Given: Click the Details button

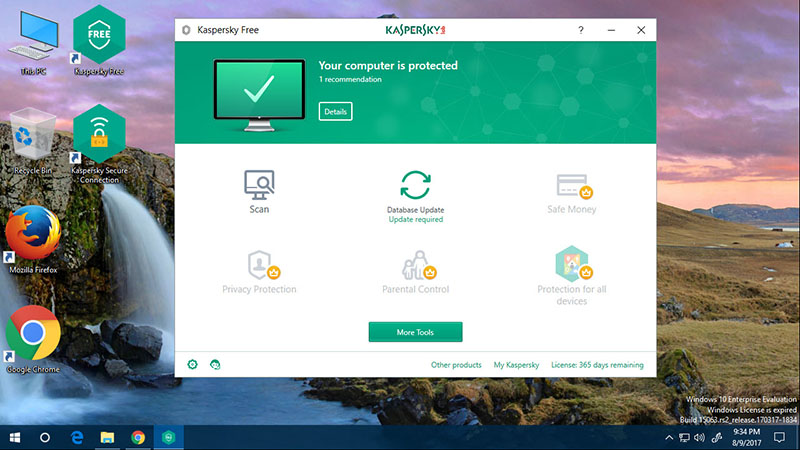Looking at the screenshot, I should [x=335, y=111].
